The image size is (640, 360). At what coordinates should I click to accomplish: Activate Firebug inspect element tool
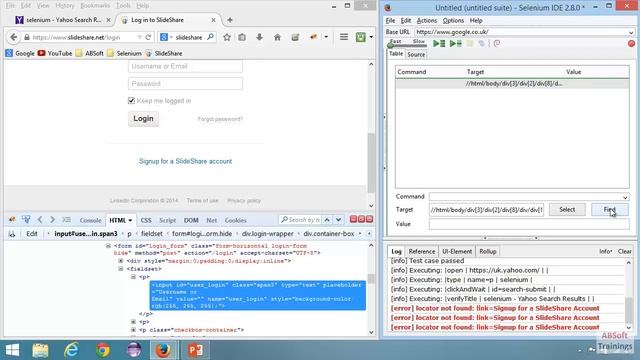tap(26, 220)
